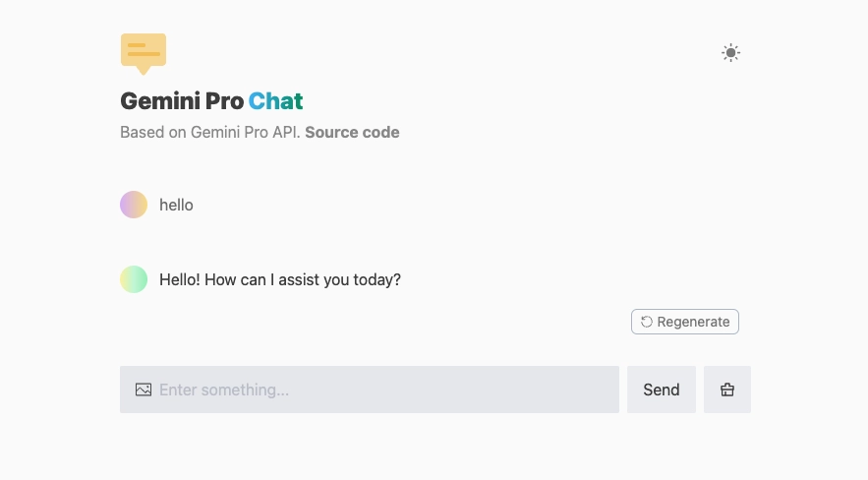Click the "hello" user message text
Image resolution: width=868 pixels, height=480 pixels.
pyautogui.click(x=176, y=205)
